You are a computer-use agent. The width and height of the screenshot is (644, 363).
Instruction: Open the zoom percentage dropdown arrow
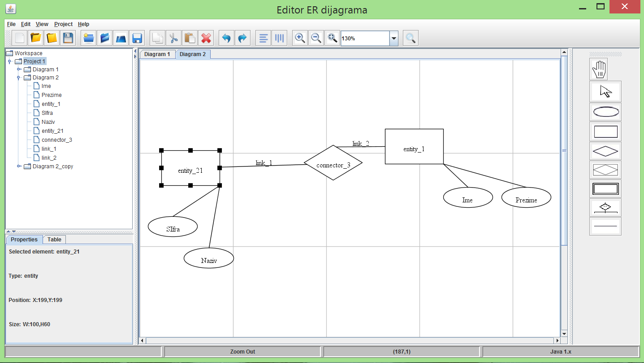394,39
